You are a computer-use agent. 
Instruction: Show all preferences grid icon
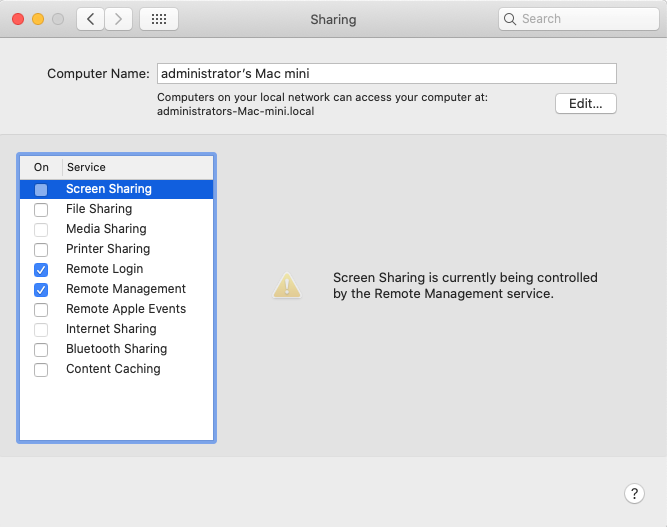pos(159,19)
